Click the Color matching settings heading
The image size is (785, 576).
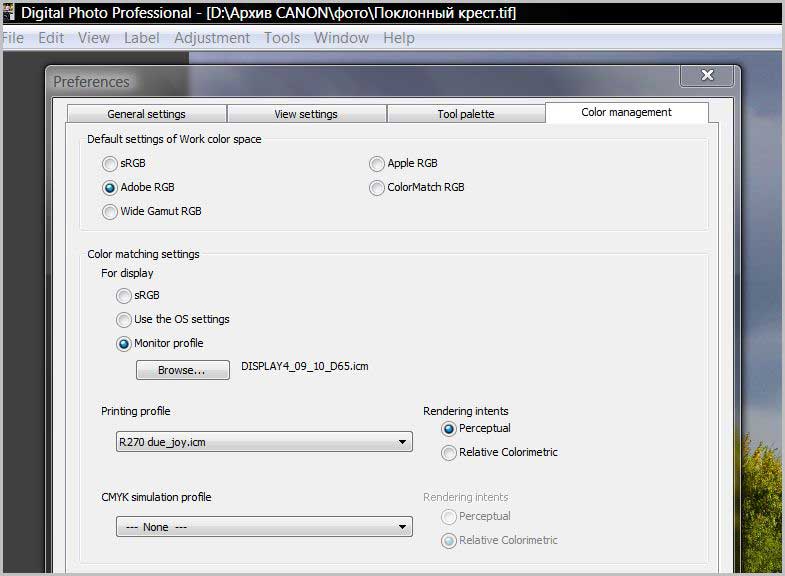click(x=143, y=254)
